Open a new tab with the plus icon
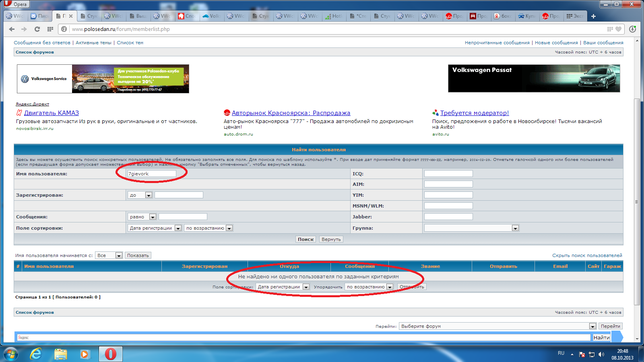 pyautogui.click(x=593, y=16)
